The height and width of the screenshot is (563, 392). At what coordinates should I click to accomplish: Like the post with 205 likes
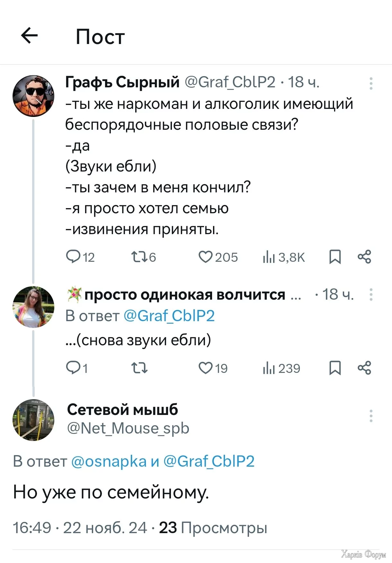(x=206, y=257)
